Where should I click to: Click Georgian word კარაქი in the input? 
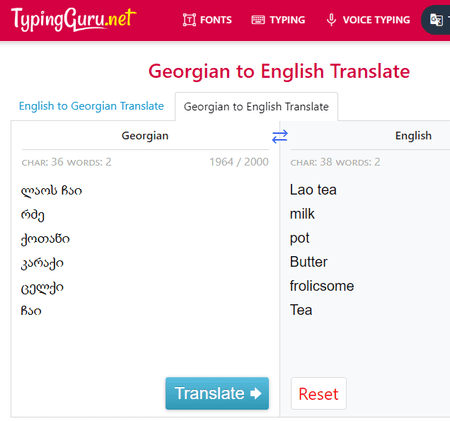(x=42, y=263)
